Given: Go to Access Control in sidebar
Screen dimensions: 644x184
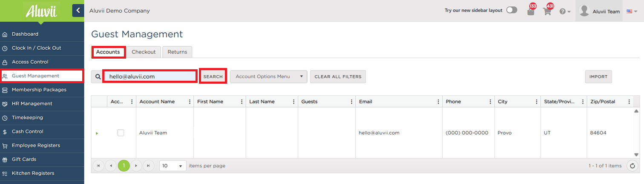Looking at the screenshot, I should click(x=42, y=62).
